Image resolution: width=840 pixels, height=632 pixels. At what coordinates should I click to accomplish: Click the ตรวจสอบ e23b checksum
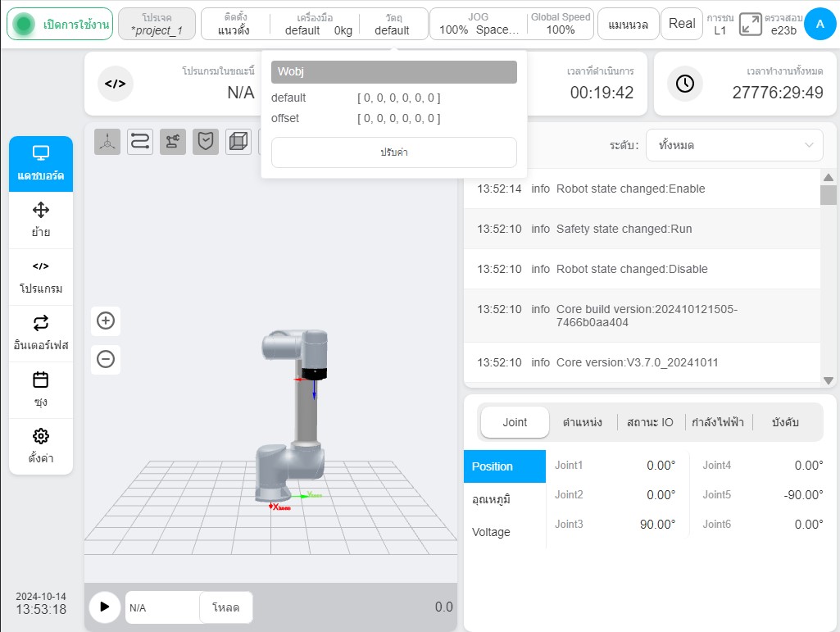[783, 24]
